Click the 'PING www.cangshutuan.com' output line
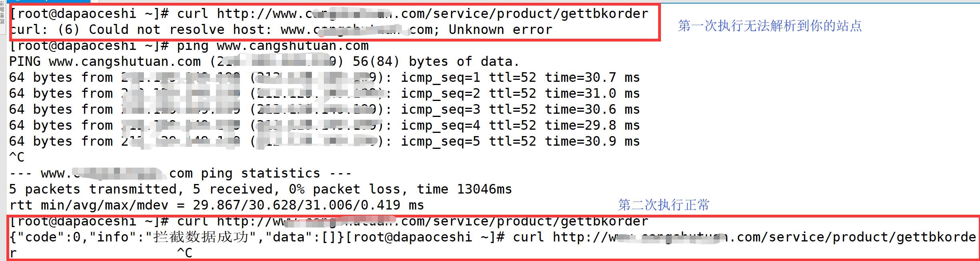This screenshot has width=980, height=261. tap(264, 61)
